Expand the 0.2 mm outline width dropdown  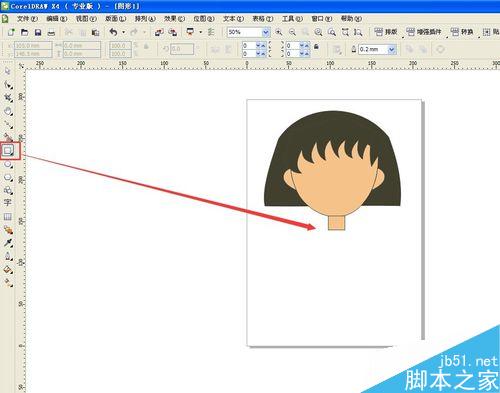392,50
